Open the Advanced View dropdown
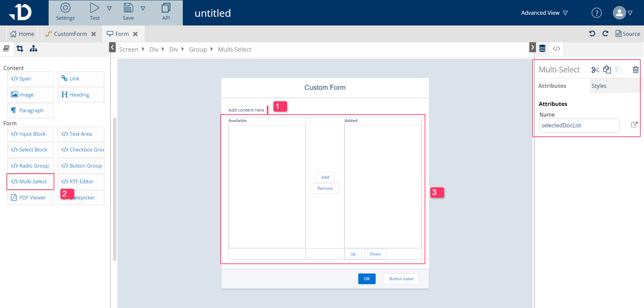The width and height of the screenshot is (644, 308). tap(544, 13)
